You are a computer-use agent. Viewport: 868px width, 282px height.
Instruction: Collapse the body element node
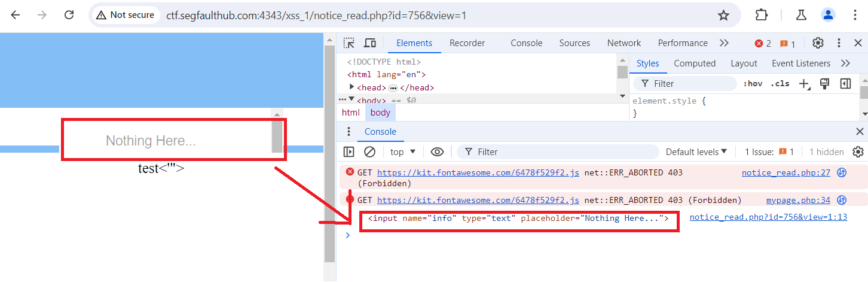tap(352, 100)
